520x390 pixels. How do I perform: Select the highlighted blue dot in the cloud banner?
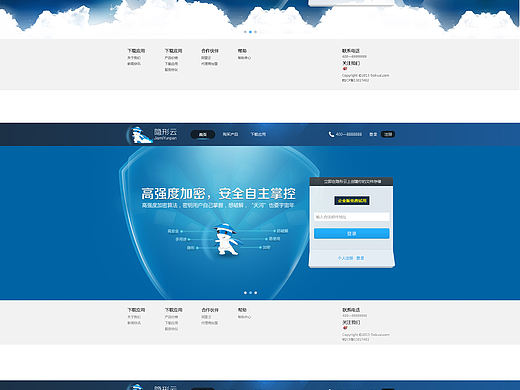tap(251, 32)
